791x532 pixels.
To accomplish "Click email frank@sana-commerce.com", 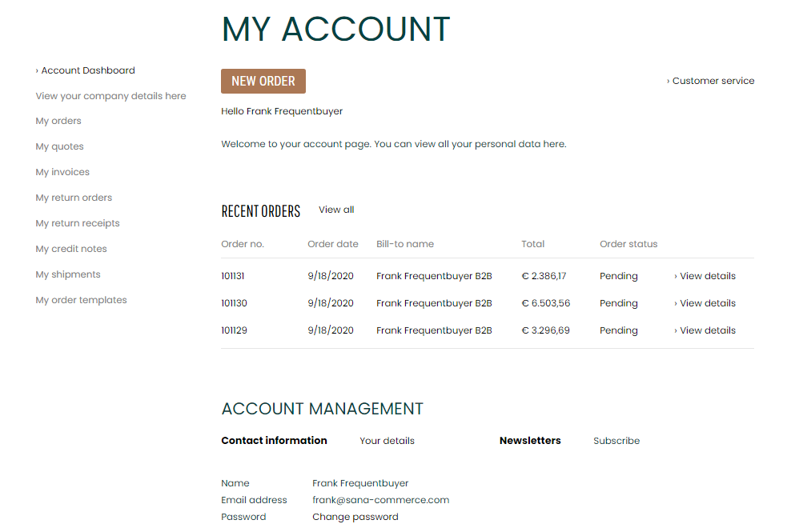I will coord(381,500).
